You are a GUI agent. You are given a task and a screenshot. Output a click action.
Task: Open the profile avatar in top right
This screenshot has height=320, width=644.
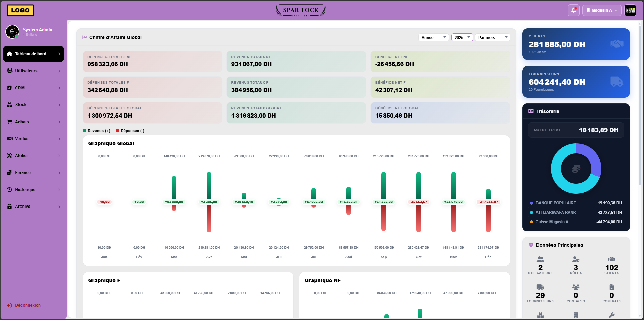pyautogui.click(x=630, y=10)
